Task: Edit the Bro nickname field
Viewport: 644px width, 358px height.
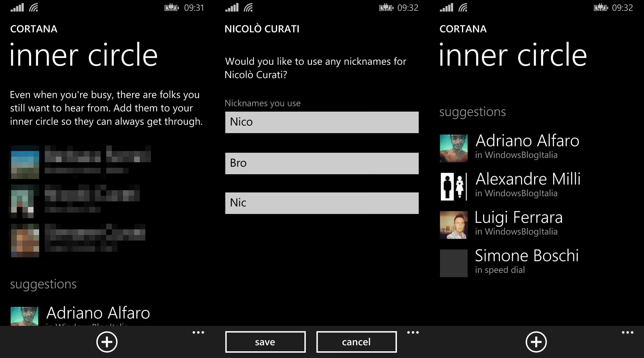Action: pos(322,163)
